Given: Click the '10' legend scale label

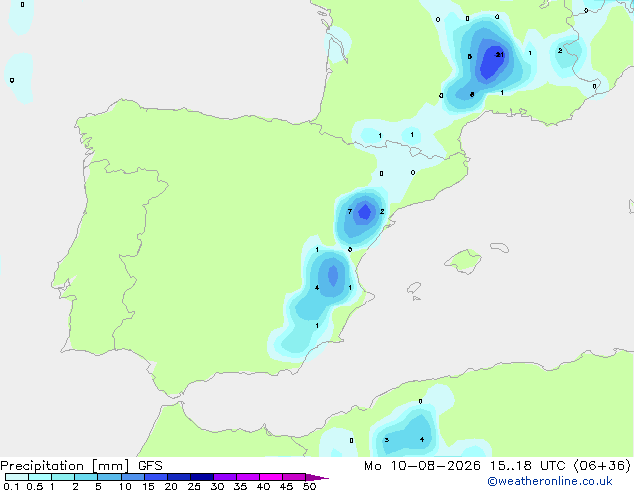Looking at the screenshot, I should coord(125,486).
